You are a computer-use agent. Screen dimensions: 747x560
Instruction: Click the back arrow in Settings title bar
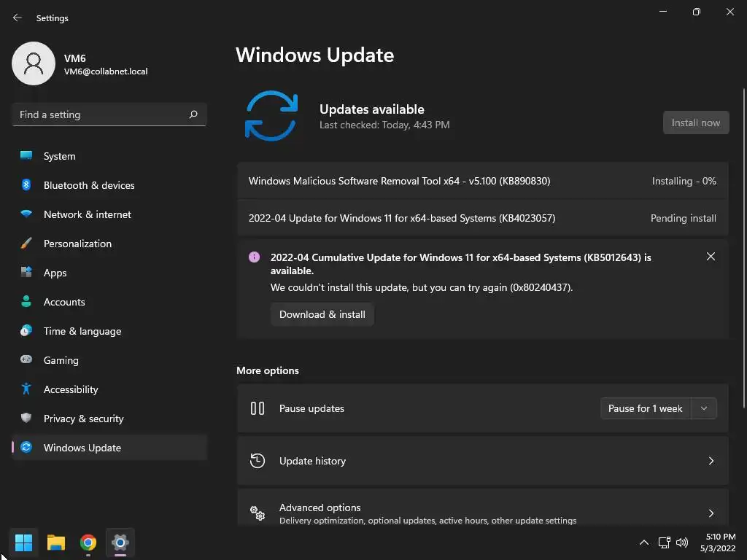pyautogui.click(x=18, y=17)
